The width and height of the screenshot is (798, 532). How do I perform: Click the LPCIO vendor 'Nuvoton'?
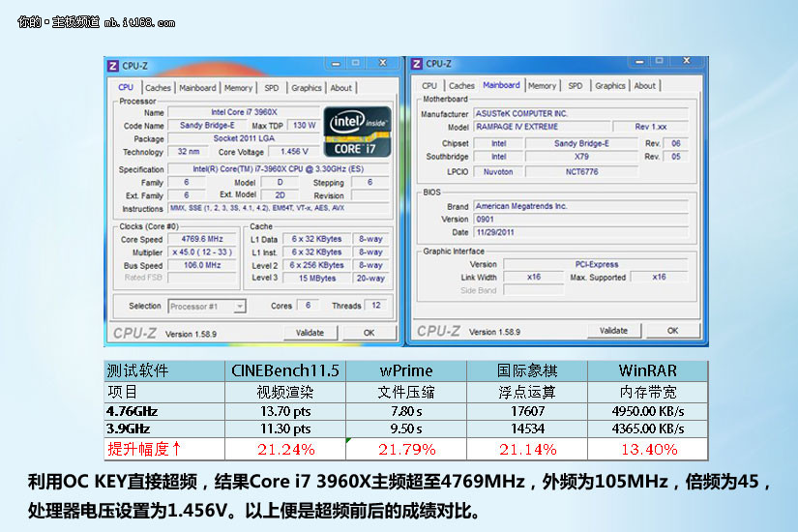coord(498,172)
